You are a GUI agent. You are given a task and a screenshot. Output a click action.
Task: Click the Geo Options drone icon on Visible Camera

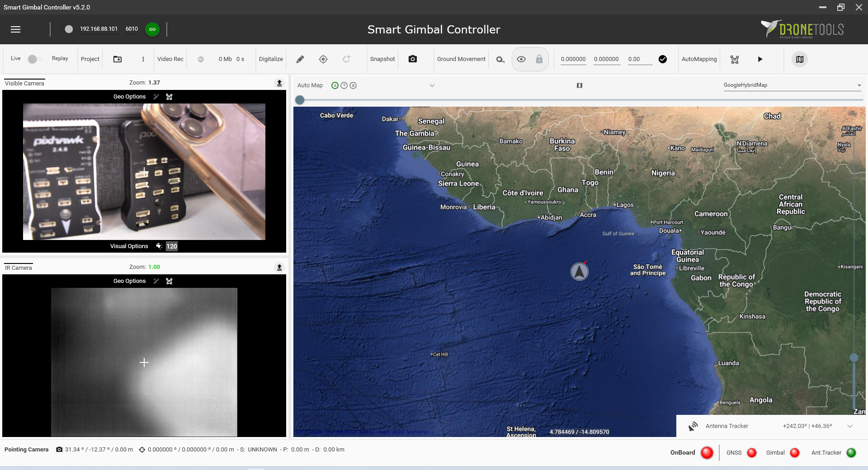click(170, 96)
